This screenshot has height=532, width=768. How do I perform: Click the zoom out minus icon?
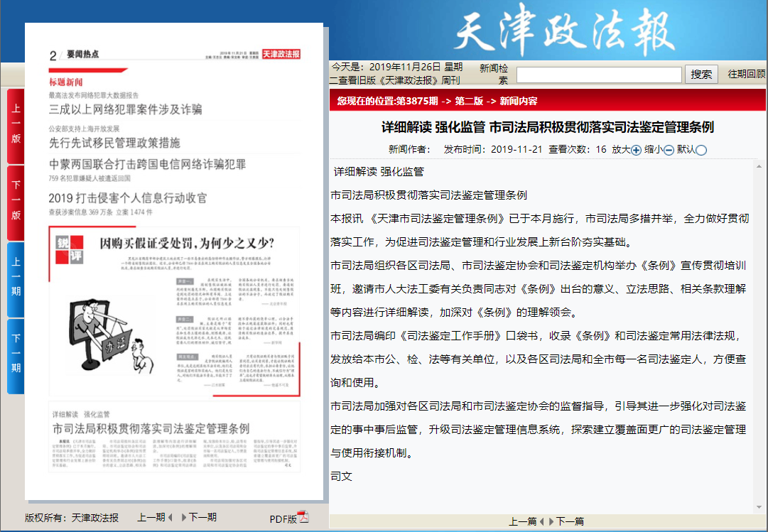(669, 151)
